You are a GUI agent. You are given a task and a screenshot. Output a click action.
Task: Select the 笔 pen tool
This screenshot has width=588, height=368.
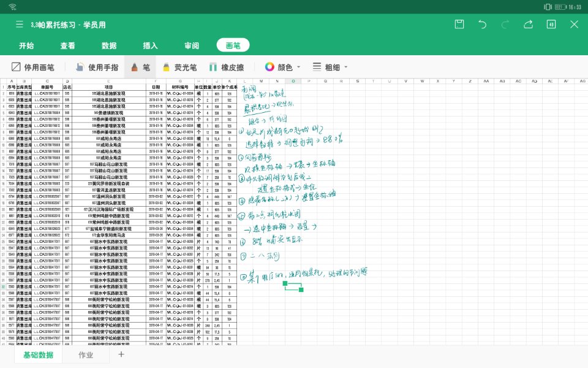click(x=140, y=67)
